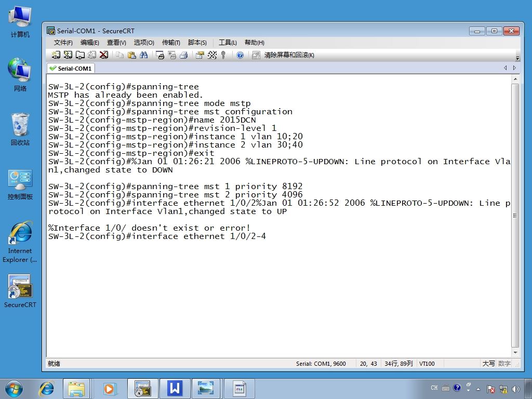
Task: Click 清除屏幕和回滚(K) button
Action: click(289, 55)
